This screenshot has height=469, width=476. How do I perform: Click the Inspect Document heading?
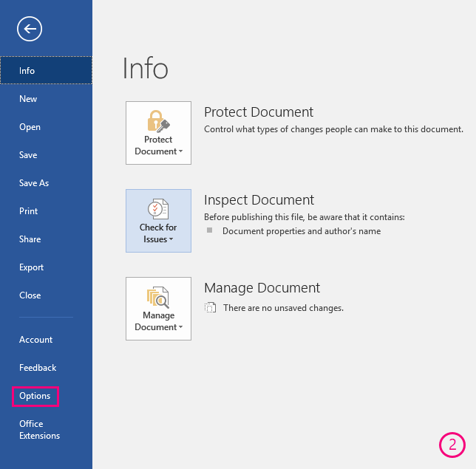[x=259, y=200]
